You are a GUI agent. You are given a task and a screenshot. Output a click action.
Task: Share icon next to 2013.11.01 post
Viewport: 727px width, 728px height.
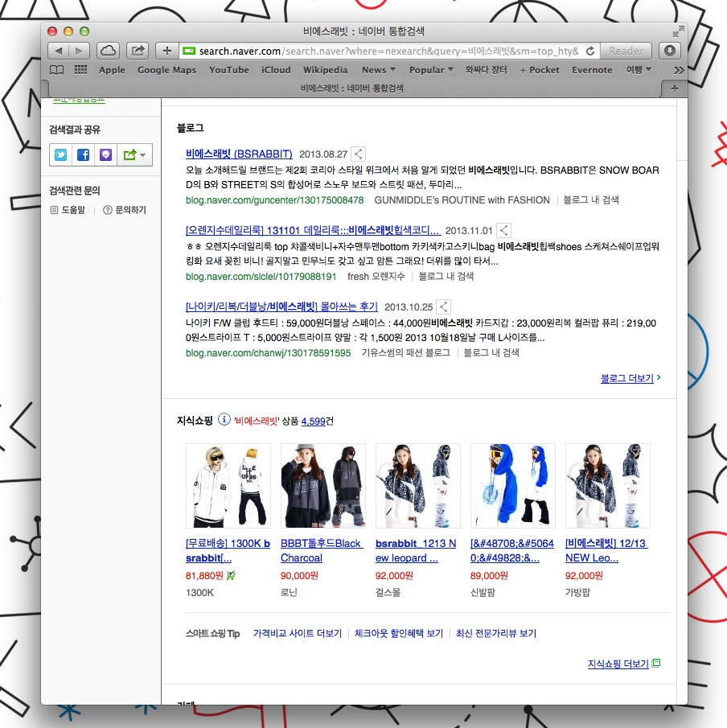click(503, 230)
